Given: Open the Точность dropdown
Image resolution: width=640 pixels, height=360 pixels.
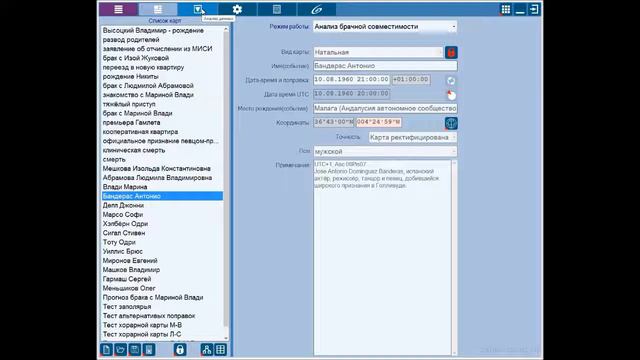Looking at the screenshot, I should coord(413,138).
